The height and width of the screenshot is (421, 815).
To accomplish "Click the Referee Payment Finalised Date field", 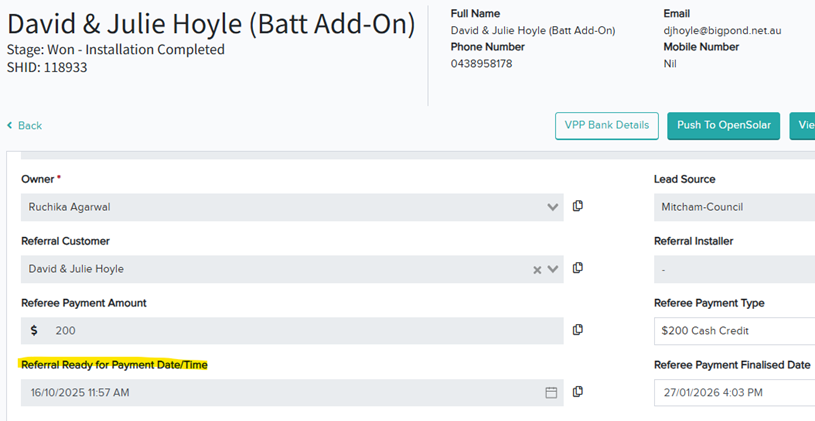I will [x=734, y=393].
